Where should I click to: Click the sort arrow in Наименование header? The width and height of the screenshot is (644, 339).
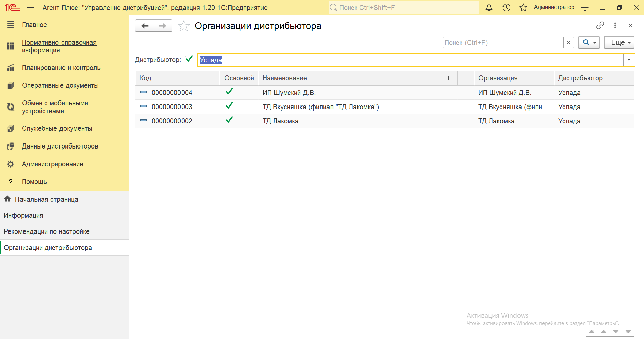(448, 78)
